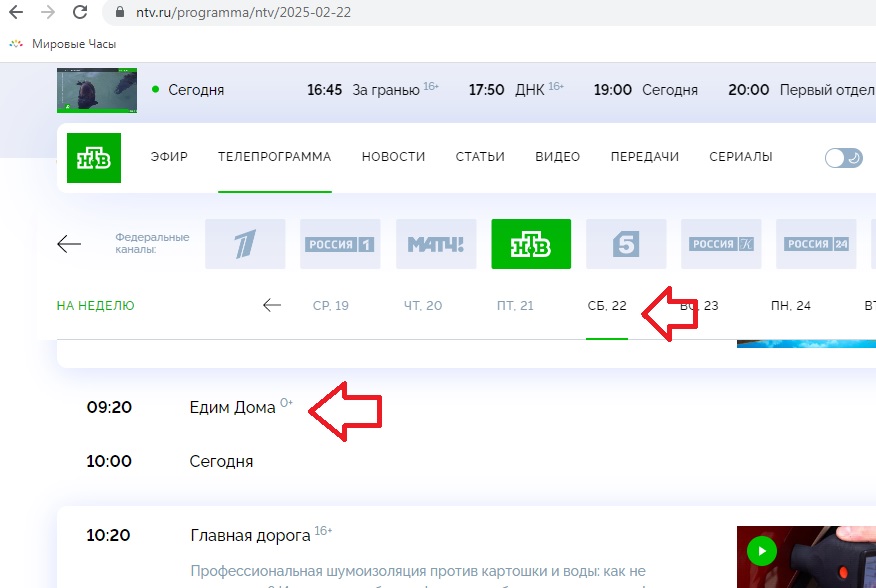Switch to the СР, 19 day tab

click(331, 306)
